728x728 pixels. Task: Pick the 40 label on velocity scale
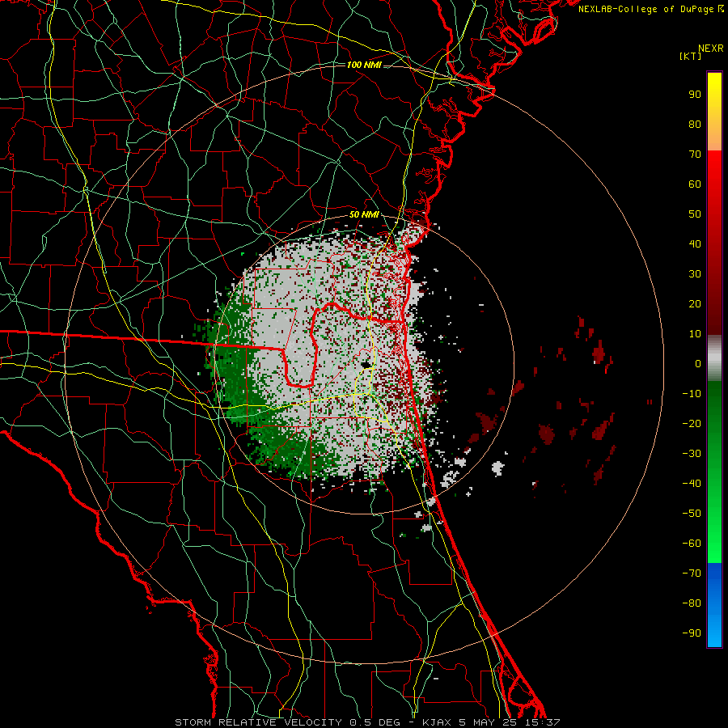click(x=695, y=243)
